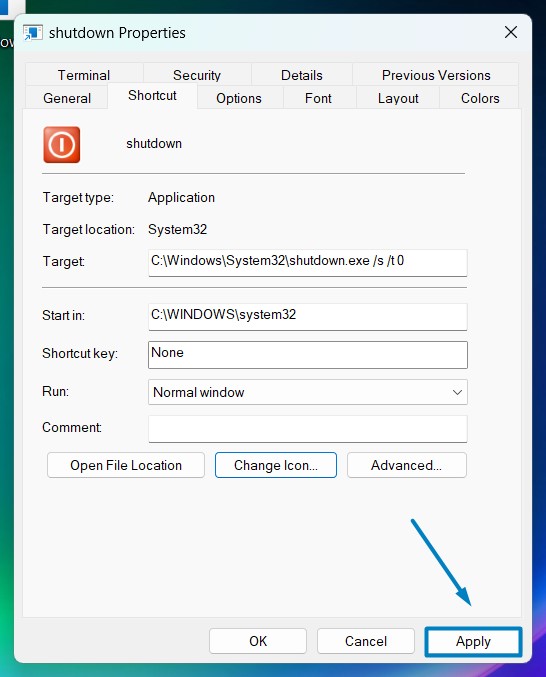546x677 pixels.
Task: Click the 'Run:' label
Action: pyautogui.click(x=55, y=391)
